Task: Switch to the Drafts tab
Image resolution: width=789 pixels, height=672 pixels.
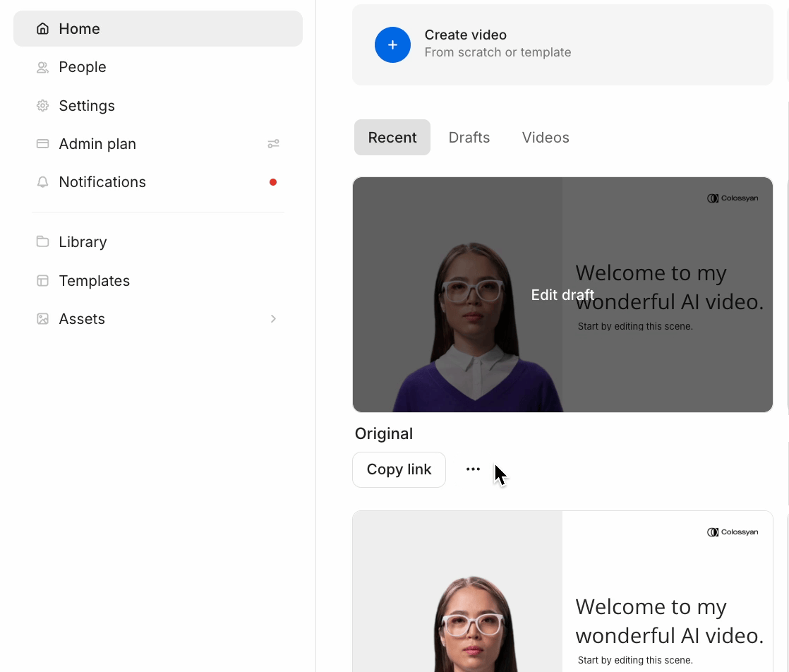Action: (x=469, y=138)
